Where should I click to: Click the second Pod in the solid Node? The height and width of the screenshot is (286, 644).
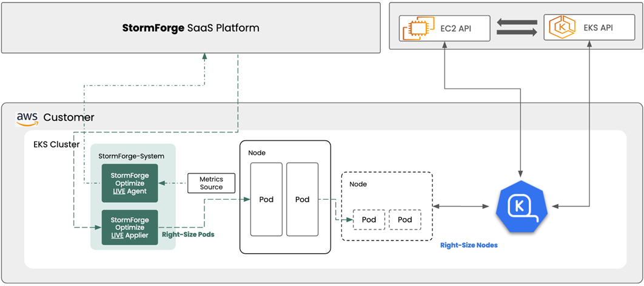(302, 200)
